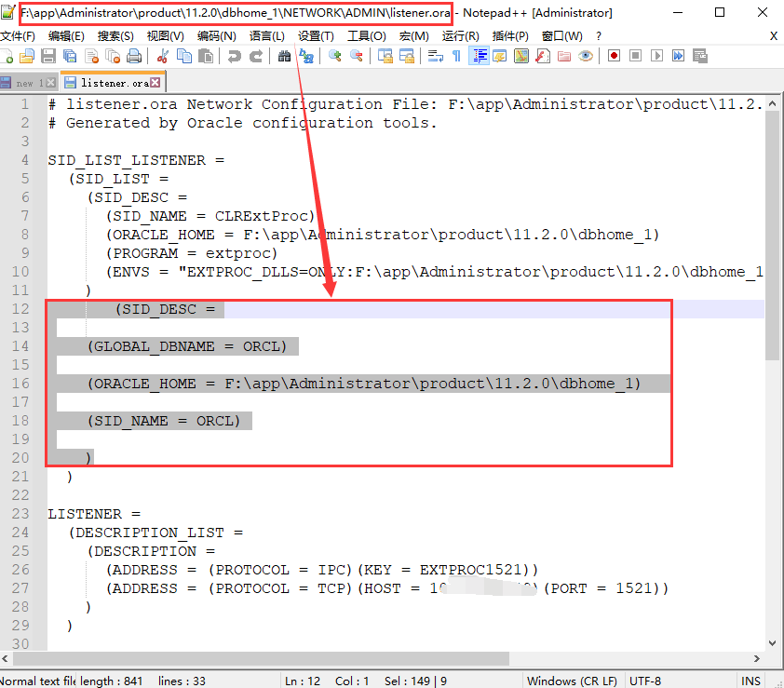This screenshot has width=784, height=688.
Task: Toggle show all characters
Action: pyautogui.click(x=455, y=56)
